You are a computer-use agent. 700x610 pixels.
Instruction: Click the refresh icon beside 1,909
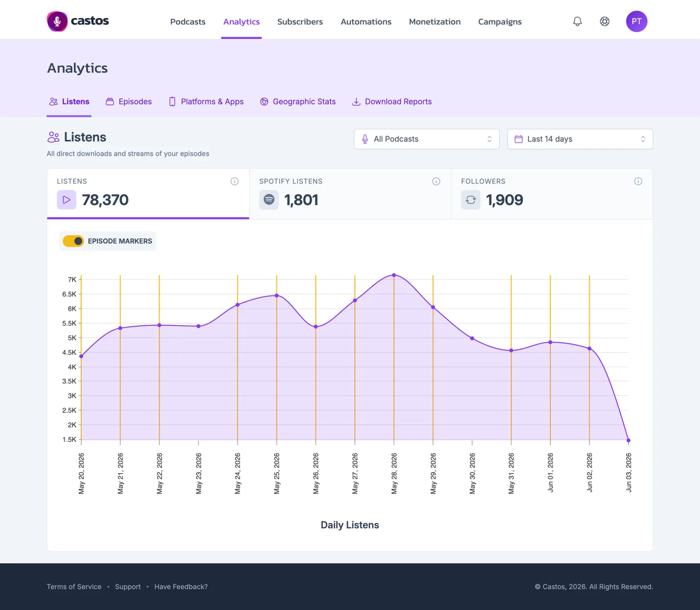point(471,200)
